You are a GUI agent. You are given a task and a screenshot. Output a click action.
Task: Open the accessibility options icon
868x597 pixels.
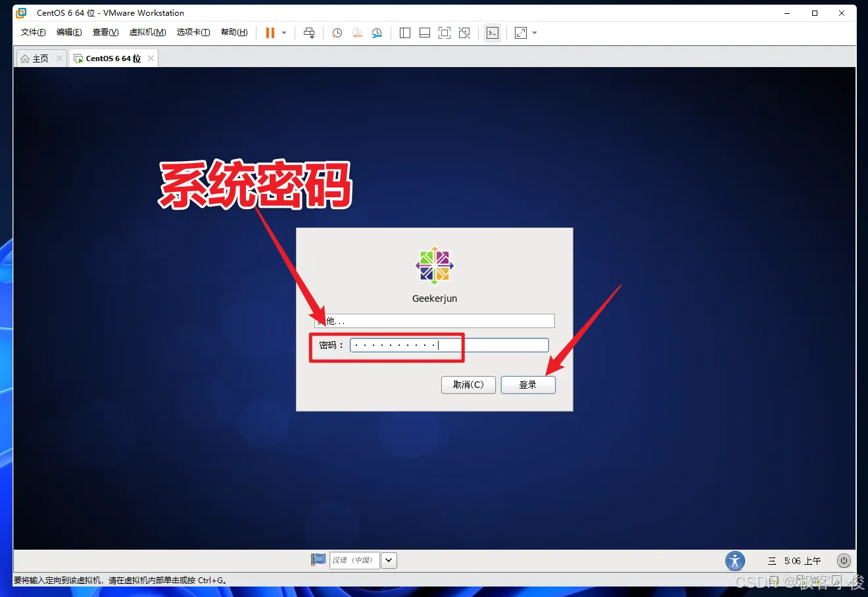(735, 561)
